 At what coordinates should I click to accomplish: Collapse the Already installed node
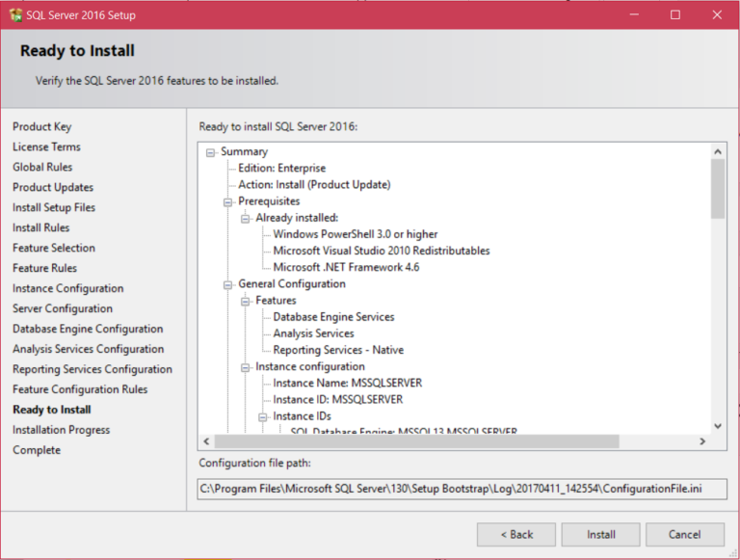(x=246, y=219)
